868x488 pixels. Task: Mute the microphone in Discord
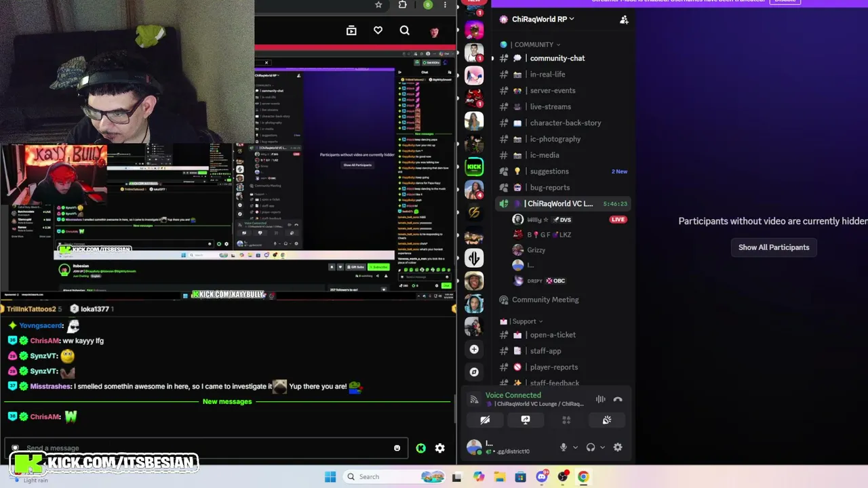[x=563, y=447]
